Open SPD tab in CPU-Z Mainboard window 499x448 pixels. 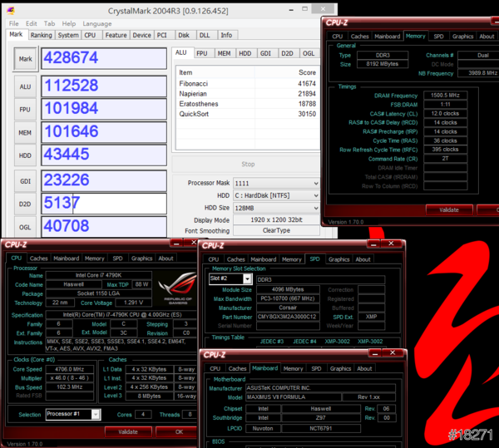316,368
